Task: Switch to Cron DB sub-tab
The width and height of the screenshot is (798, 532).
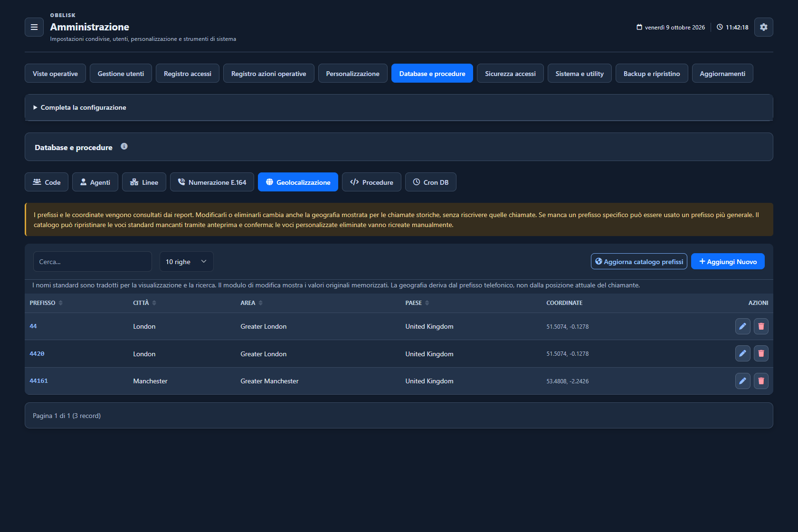Action: pyautogui.click(x=431, y=182)
